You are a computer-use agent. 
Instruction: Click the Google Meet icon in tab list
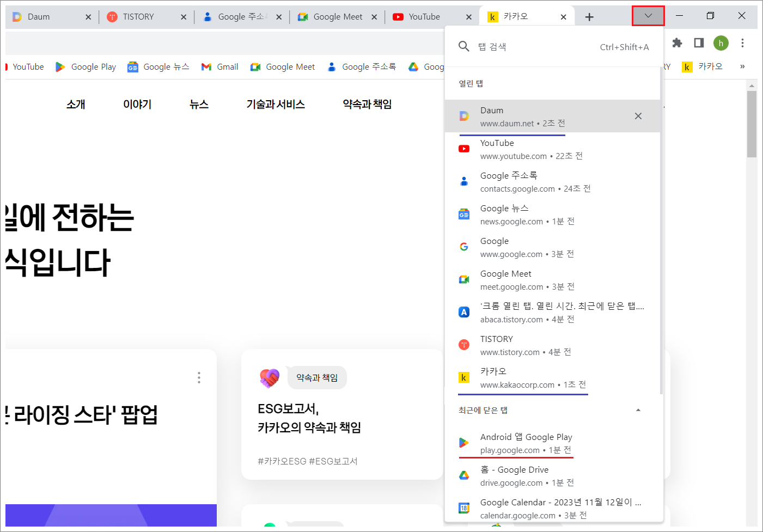[x=464, y=279]
